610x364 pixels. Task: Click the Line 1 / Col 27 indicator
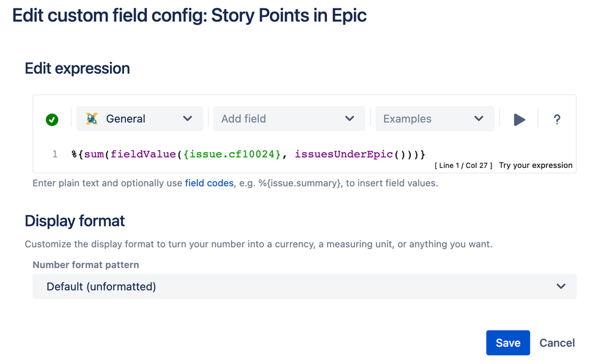point(463,166)
